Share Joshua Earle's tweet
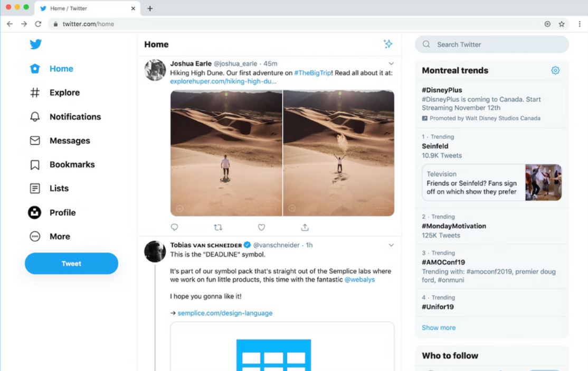Screen dimensions: 588x371 point(305,227)
